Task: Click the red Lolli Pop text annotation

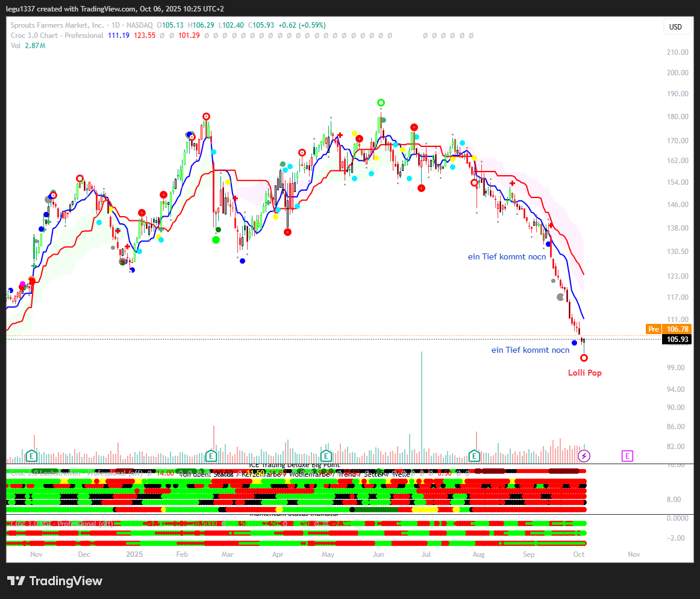Action: pos(584,373)
